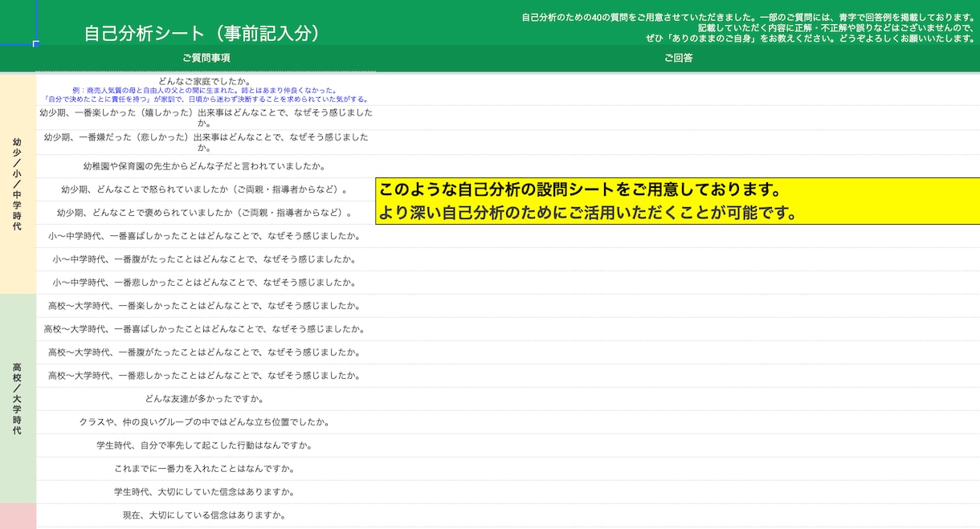Select 現在、大切にしている信念 question
This screenshot has height=529, width=980.
[206, 515]
